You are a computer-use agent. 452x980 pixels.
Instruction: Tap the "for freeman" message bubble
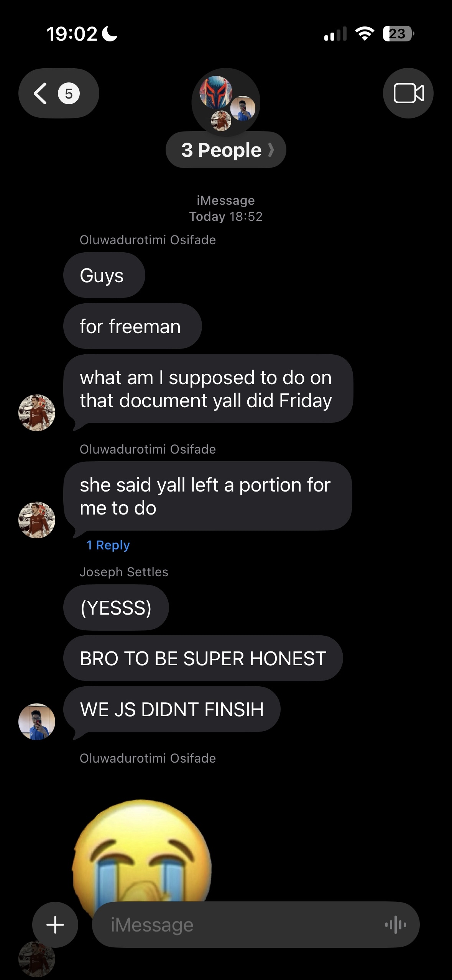tap(133, 326)
